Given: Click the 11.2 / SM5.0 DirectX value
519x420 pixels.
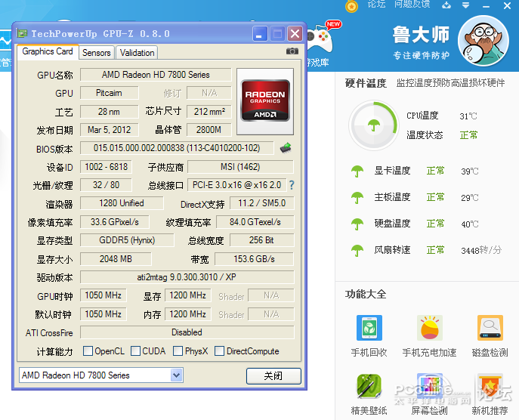Looking at the screenshot, I should 261,203.
